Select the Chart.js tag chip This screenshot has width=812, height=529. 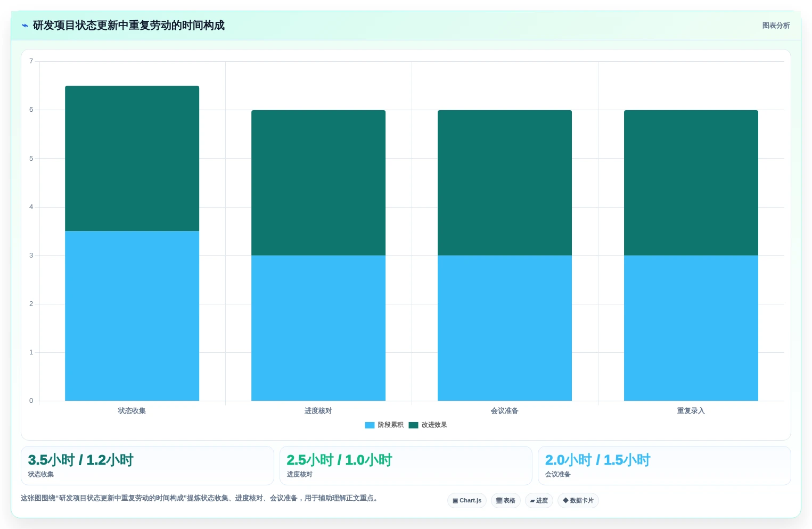[467, 501]
